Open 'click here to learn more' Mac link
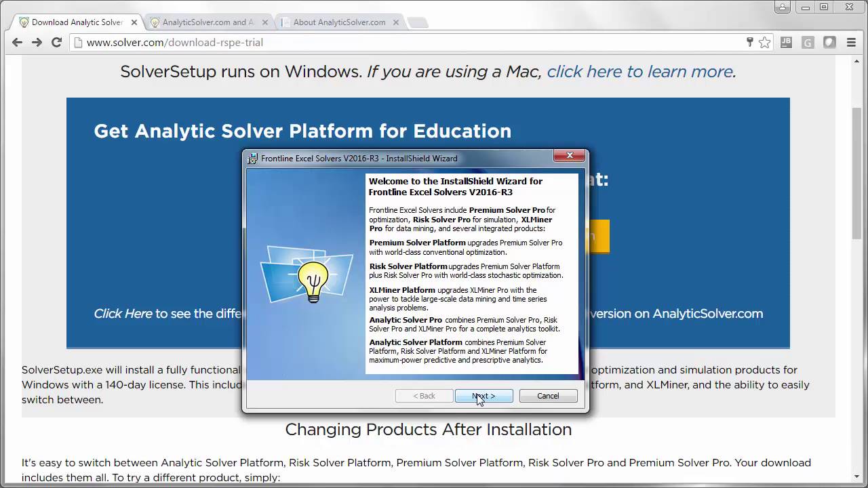868x488 pixels. pyautogui.click(x=641, y=71)
